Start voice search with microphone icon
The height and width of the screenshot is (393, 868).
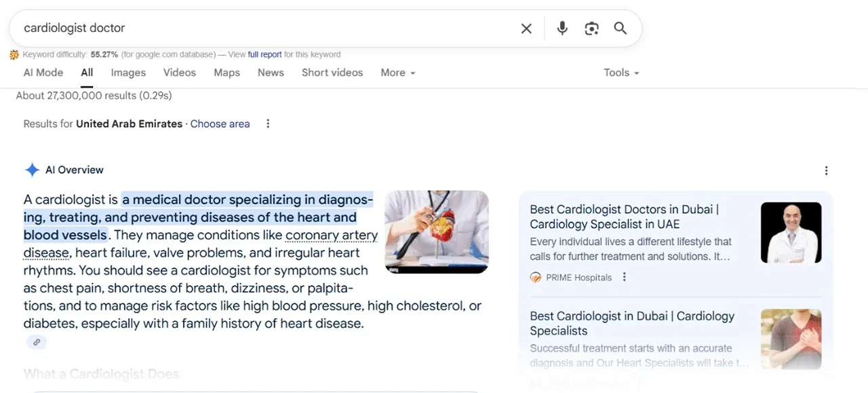click(x=562, y=29)
